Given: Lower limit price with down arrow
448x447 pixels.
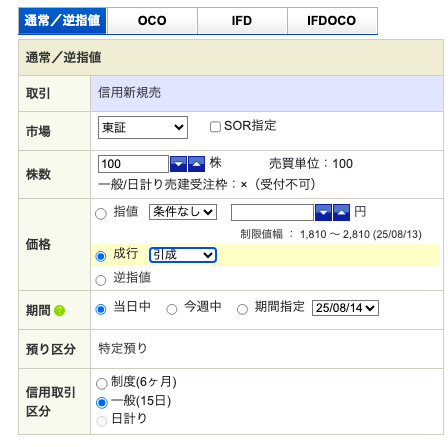Looking at the screenshot, I should click(323, 212).
